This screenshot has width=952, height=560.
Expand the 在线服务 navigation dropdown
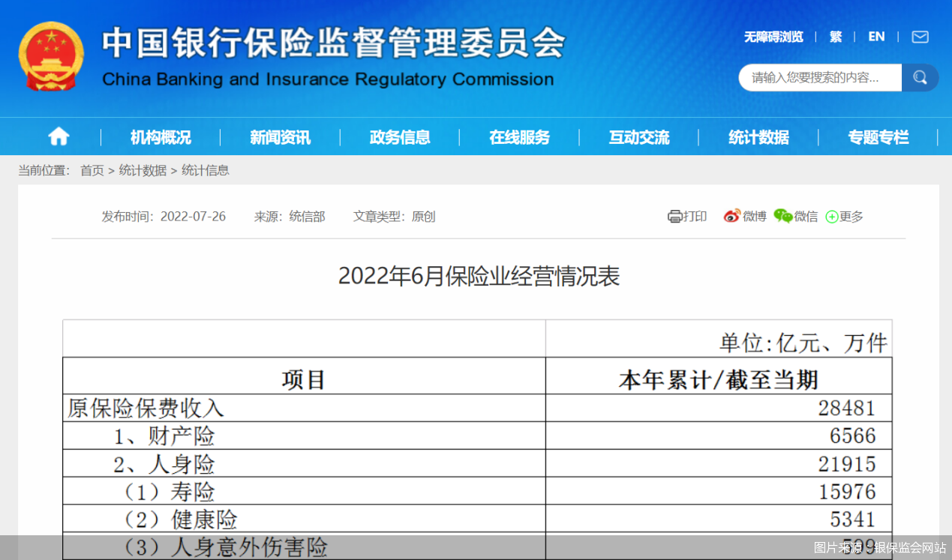coord(519,137)
